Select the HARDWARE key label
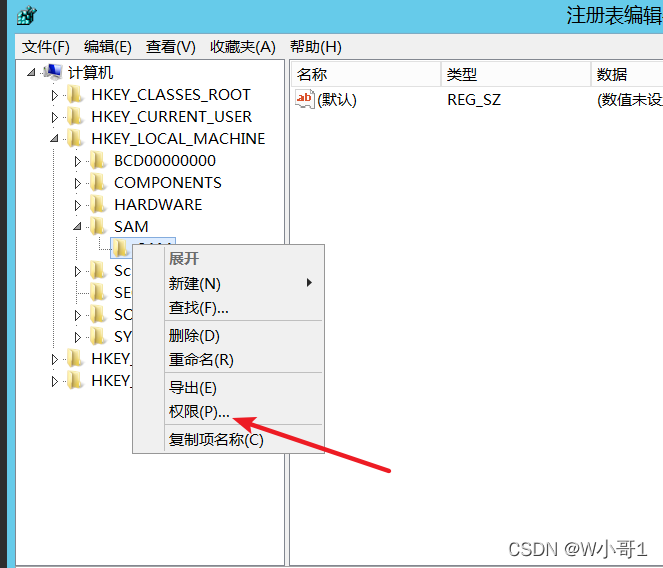The width and height of the screenshot is (663, 568). coord(158,204)
